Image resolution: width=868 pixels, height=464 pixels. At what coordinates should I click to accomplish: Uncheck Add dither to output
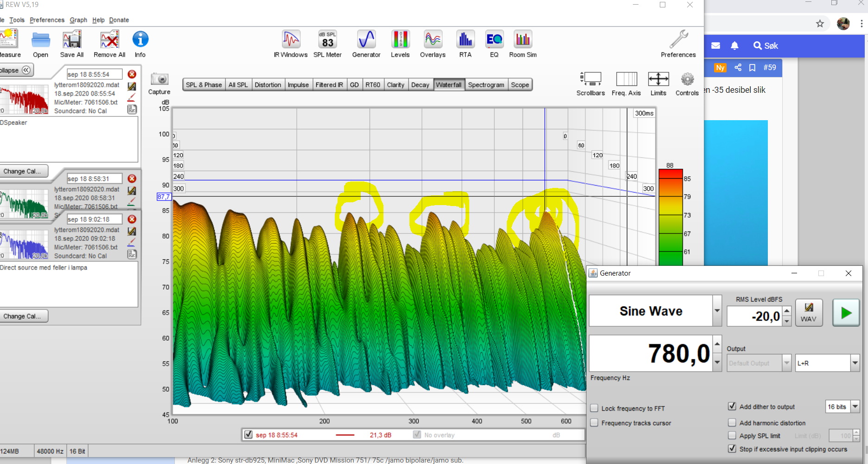click(x=732, y=406)
